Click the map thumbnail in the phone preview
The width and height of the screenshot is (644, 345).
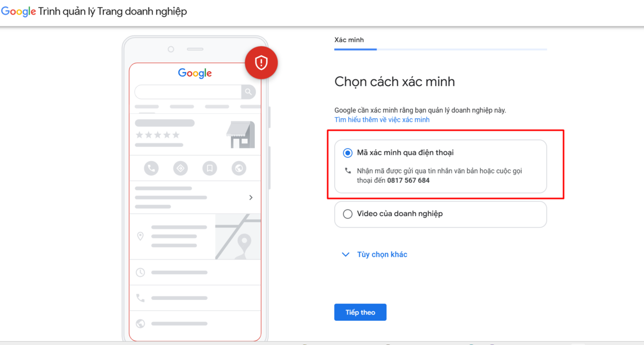point(238,236)
